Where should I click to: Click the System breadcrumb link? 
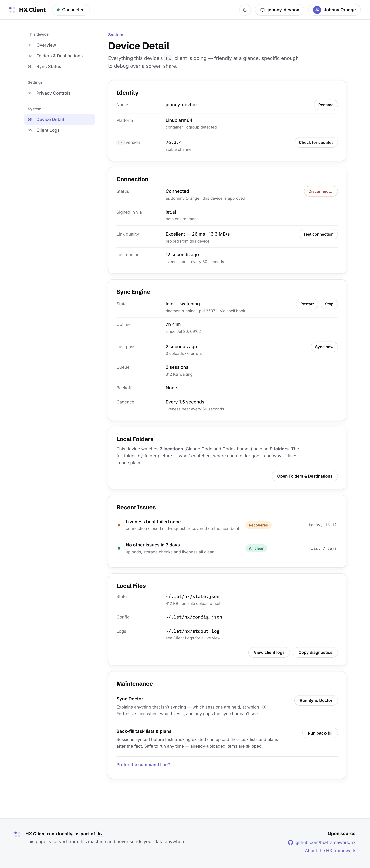[115, 35]
